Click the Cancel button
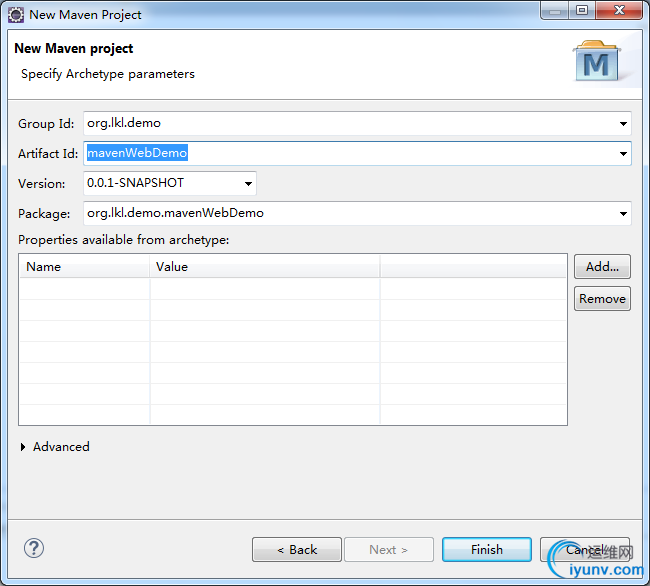Screen dimensions: 650x586 (585, 550)
